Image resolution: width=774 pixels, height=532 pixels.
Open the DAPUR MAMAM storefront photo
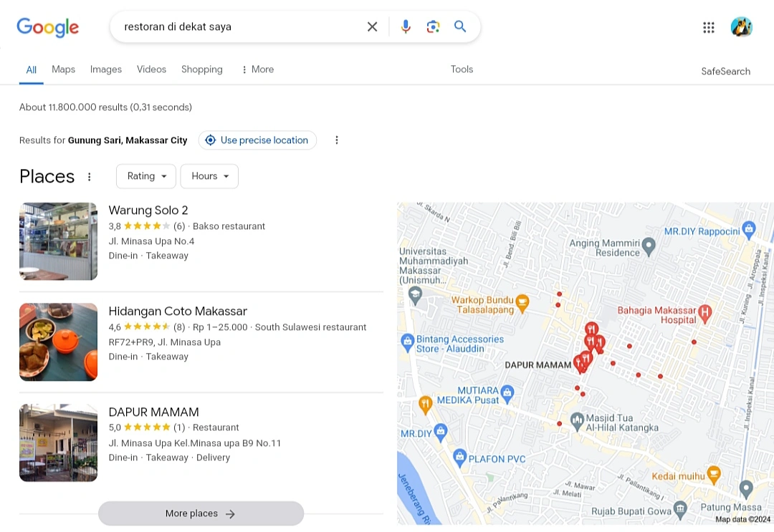pyautogui.click(x=58, y=442)
